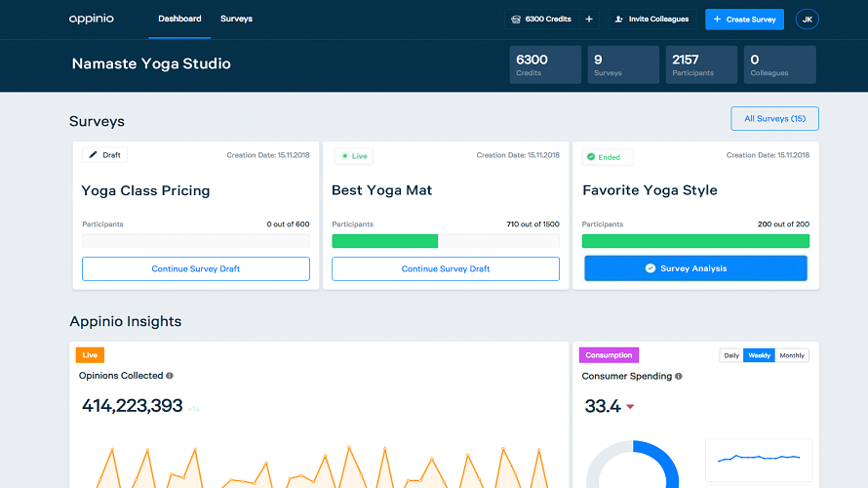Click the 0 Colleagues stat tile
The image size is (868, 488).
tap(779, 64)
